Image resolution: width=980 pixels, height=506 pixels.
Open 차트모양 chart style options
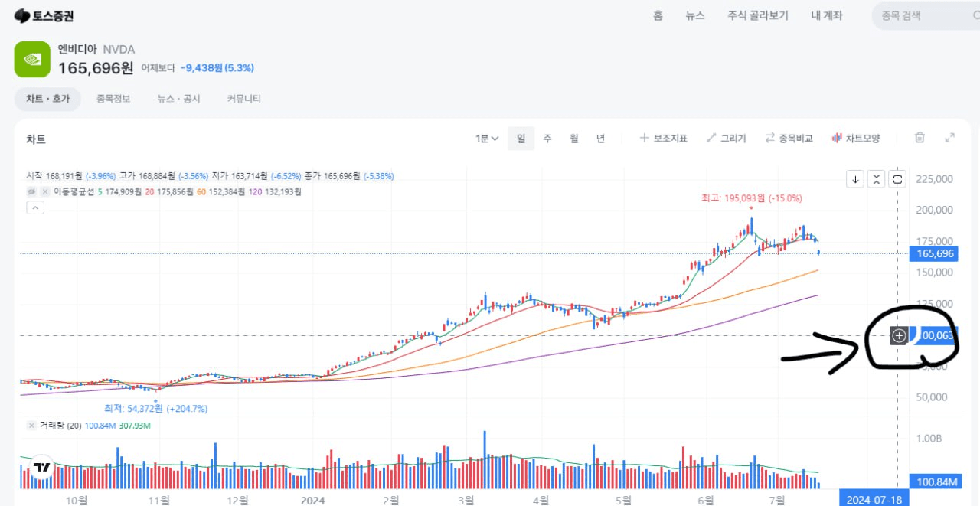point(856,139)
